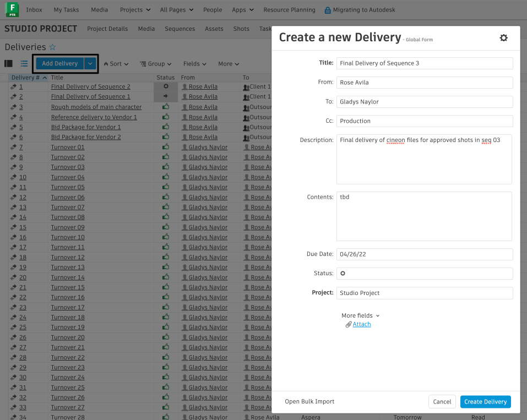Click the thumbs-up status of Turnover 10
The image size is (527, 420).
166,237
